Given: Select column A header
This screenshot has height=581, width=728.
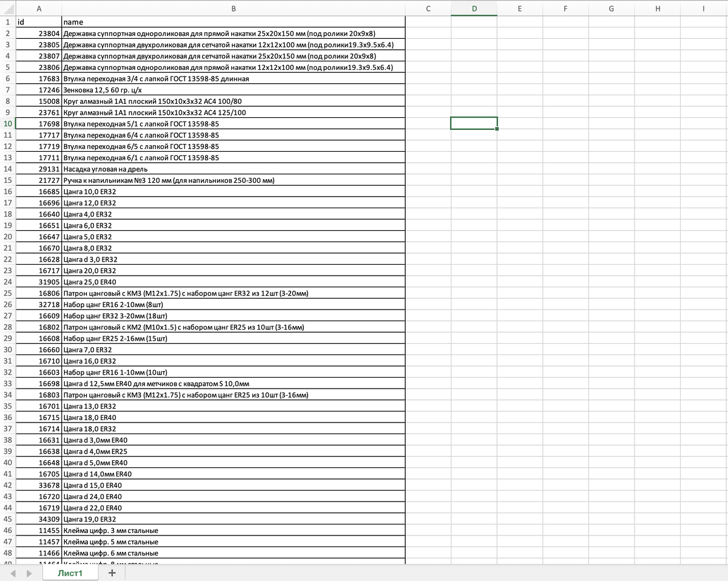Looking at the screenshot, I should click(39, 8).
